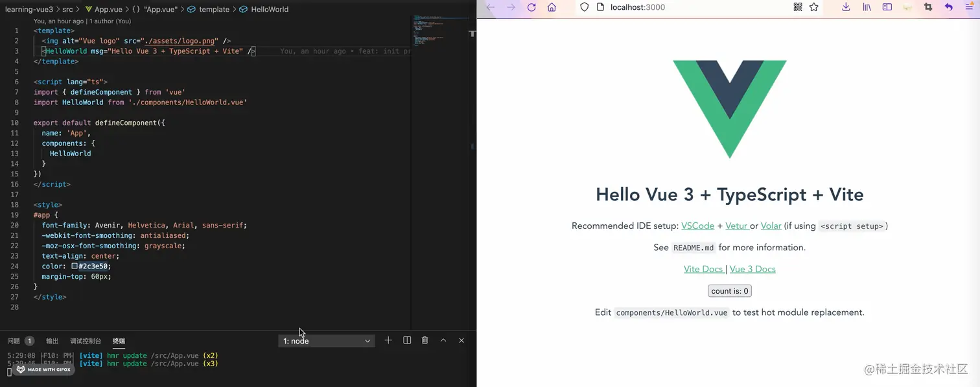Image resolution: width=980 pixels, height=387 pixels.
Task: Click the #2c3e50 color swatch in editor
Action: coord(75,266)
